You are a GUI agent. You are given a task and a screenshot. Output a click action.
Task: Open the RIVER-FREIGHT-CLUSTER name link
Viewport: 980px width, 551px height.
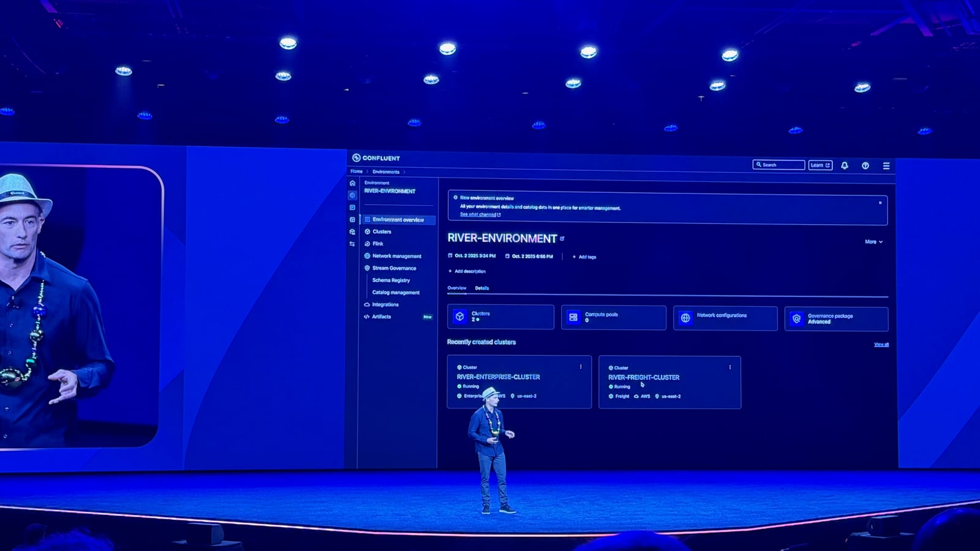click(644, 378)
